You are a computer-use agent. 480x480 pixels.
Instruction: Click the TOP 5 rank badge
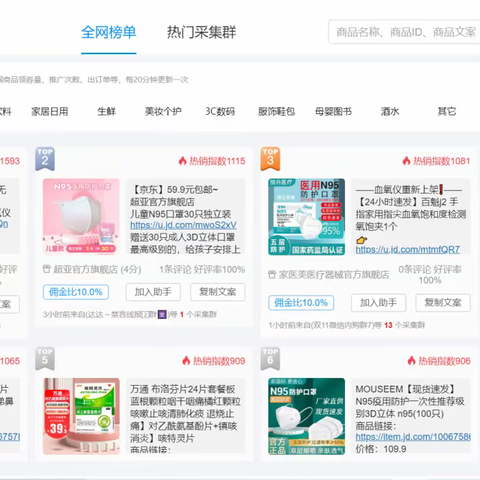click(45, 359)
